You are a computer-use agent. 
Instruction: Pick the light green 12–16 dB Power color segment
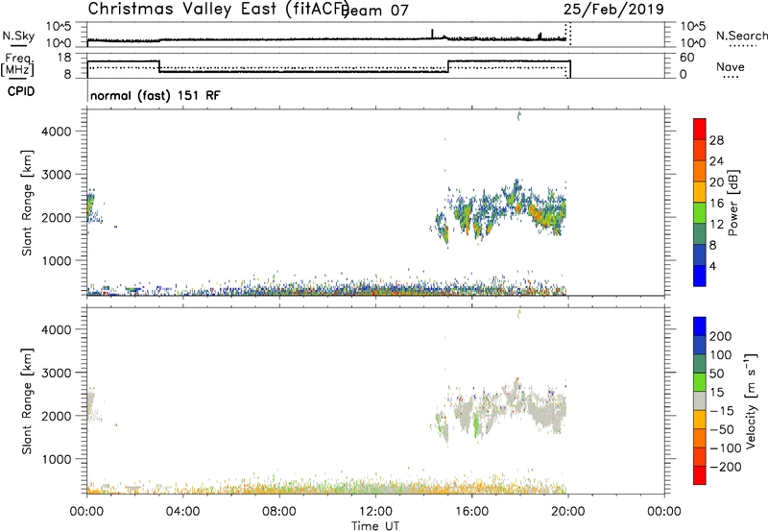(x=700, y=213)
